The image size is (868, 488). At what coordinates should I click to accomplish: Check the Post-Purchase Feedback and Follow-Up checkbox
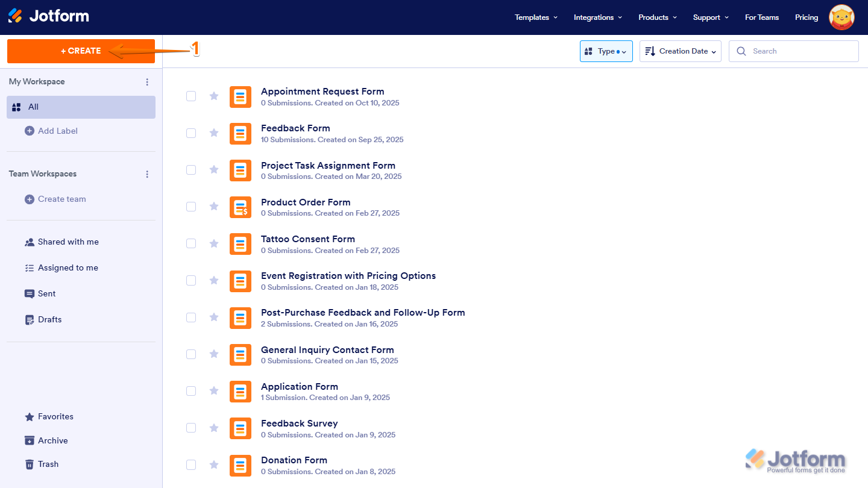tap(191, 318)
